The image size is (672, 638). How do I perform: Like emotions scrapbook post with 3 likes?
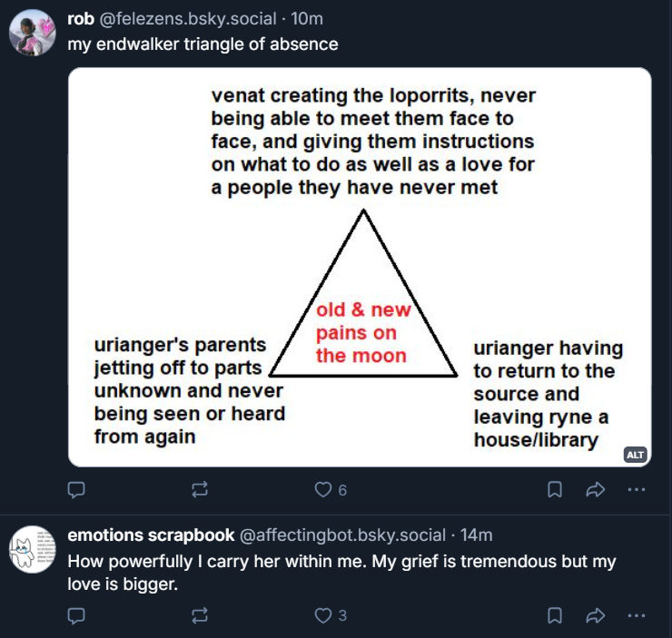pyautogui.click(x=323, y=615)
